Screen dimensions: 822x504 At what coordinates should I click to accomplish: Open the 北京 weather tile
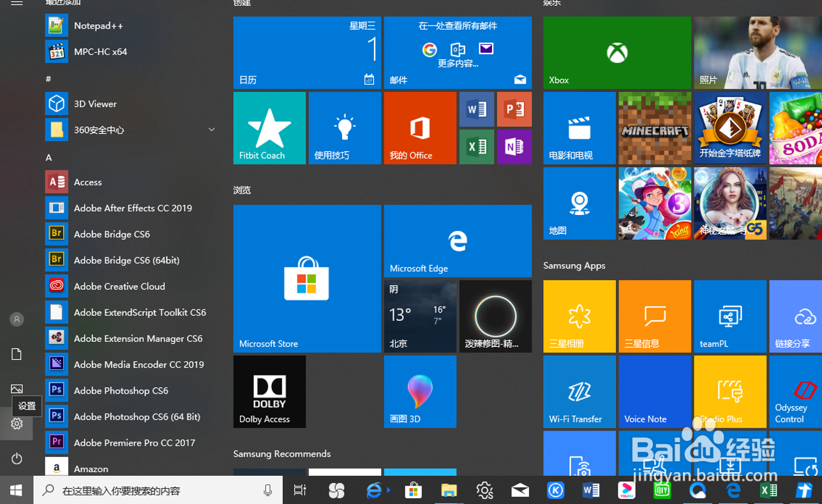[420, 316]
